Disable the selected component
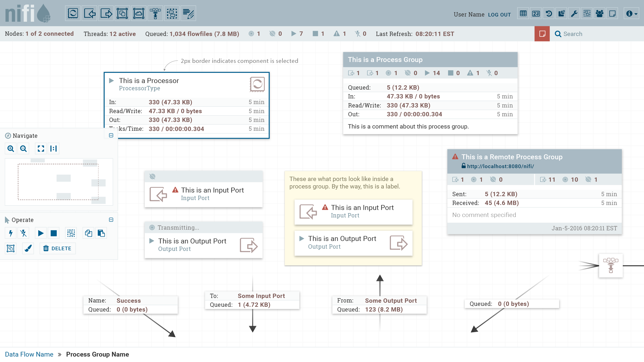Image resolution: width=644 pixels, height=362 pixels. click(24, 233)
